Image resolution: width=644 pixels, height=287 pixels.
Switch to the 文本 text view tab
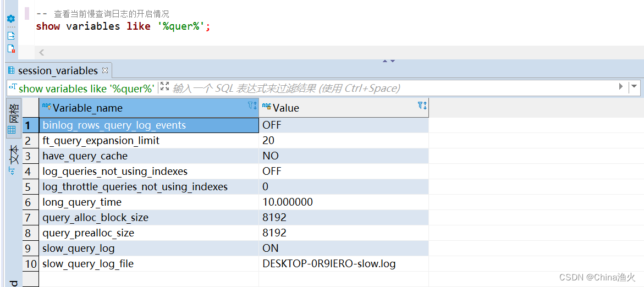(13, 159)
